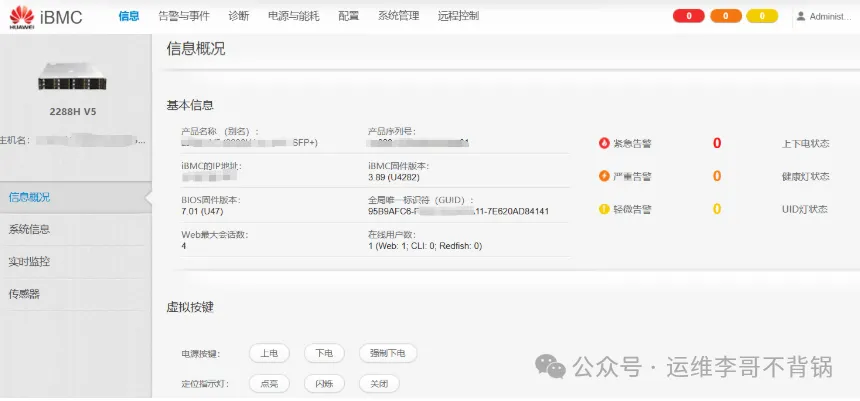Select 系统信息 in the sidebar
This screenshot has width=860, height=401.
coord(29,229)
